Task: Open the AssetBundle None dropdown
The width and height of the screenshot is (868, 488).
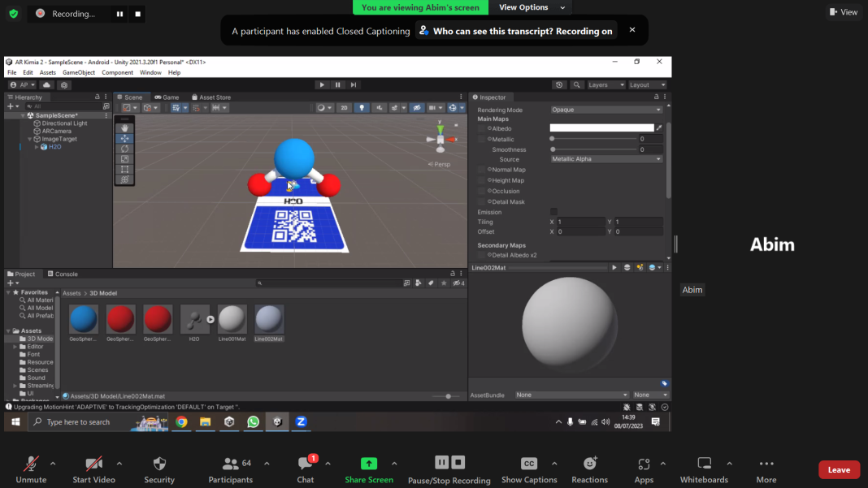Action: pyautogui.click(x=571, y=395)
